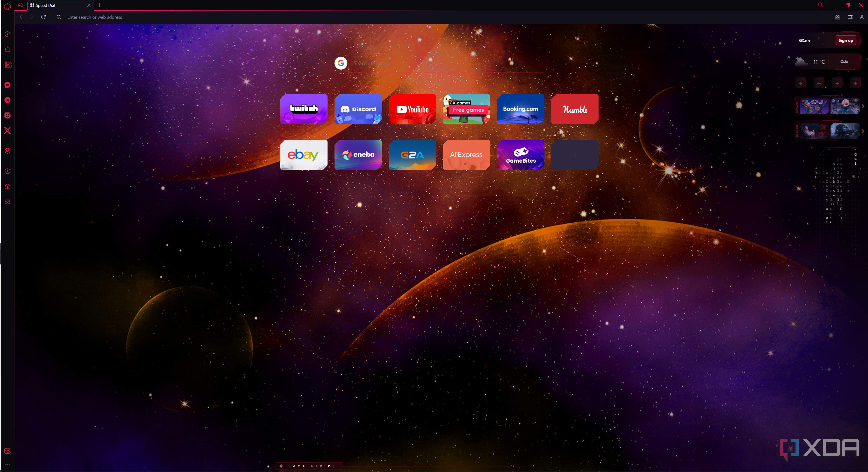The height and width of the screenshot is (472, 868).
Task: Open the Booking.com speed dial tile
Action: point(521,109)
